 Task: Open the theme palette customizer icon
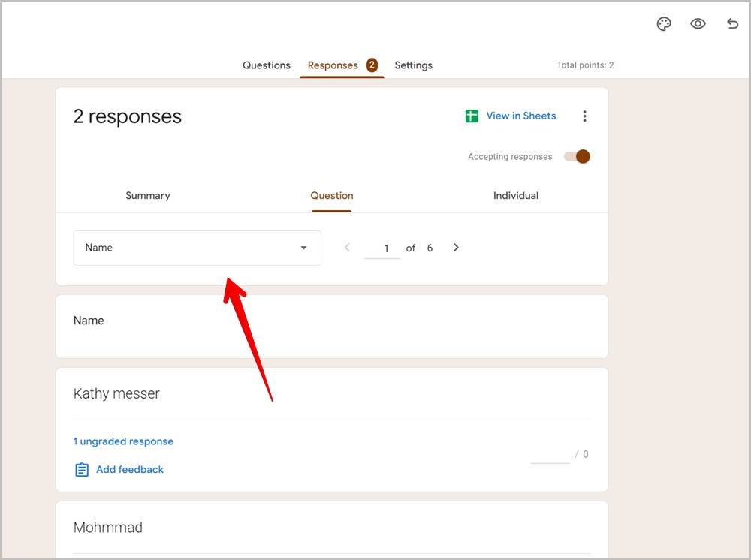point(664,23)
